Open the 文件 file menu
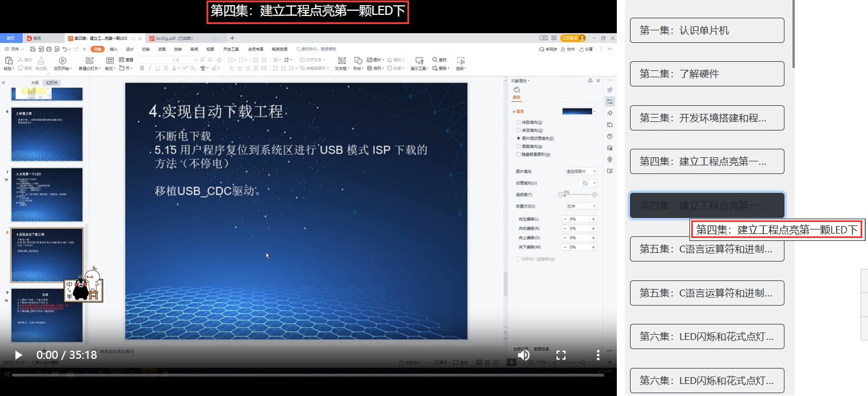 click(x=14, y=49)
